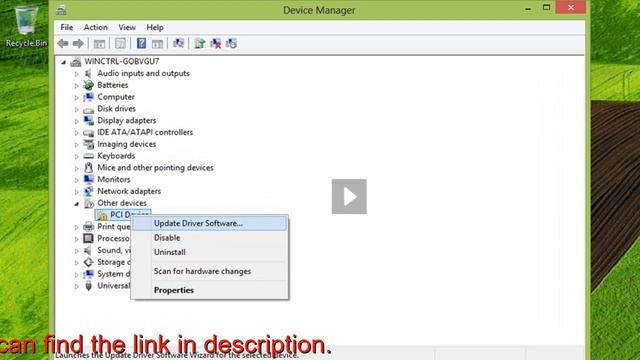Click the Processors category icon
Viewport: 640px width, 360px height.
point(88,238)
